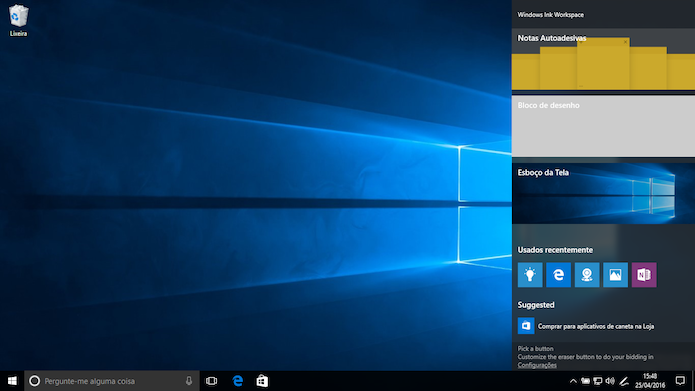Click the Store icon under Suggested
This screenshot has height=391, width=695.
pos(526,326)
